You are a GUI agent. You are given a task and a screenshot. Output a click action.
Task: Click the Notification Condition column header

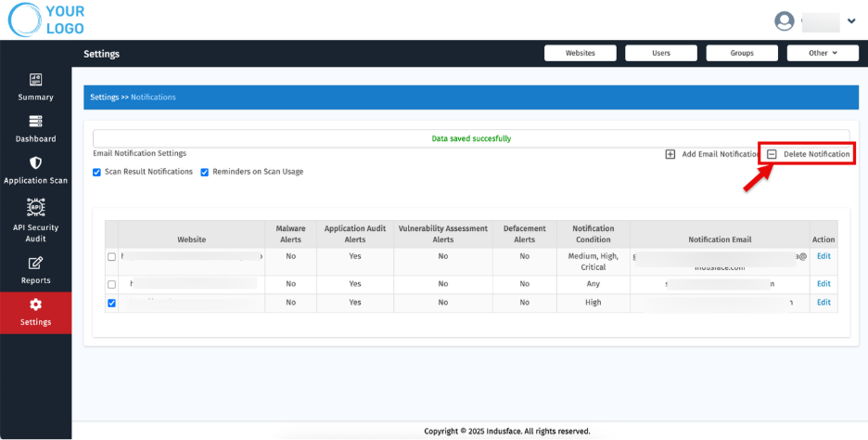click(593, 234)
